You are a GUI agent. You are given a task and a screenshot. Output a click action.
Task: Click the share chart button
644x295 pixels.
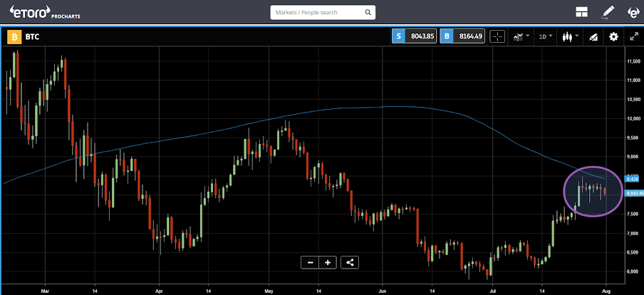(x=350, y=262)
